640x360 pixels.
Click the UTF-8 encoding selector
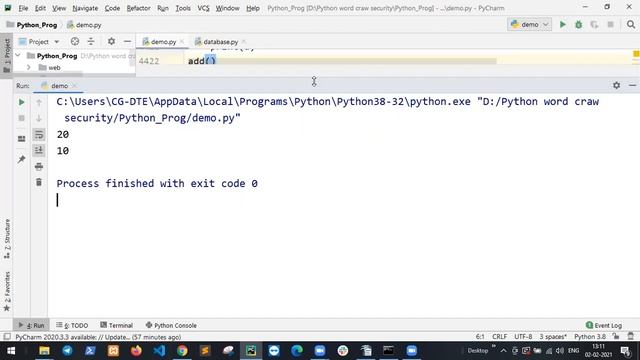click(x=523, y=337)
